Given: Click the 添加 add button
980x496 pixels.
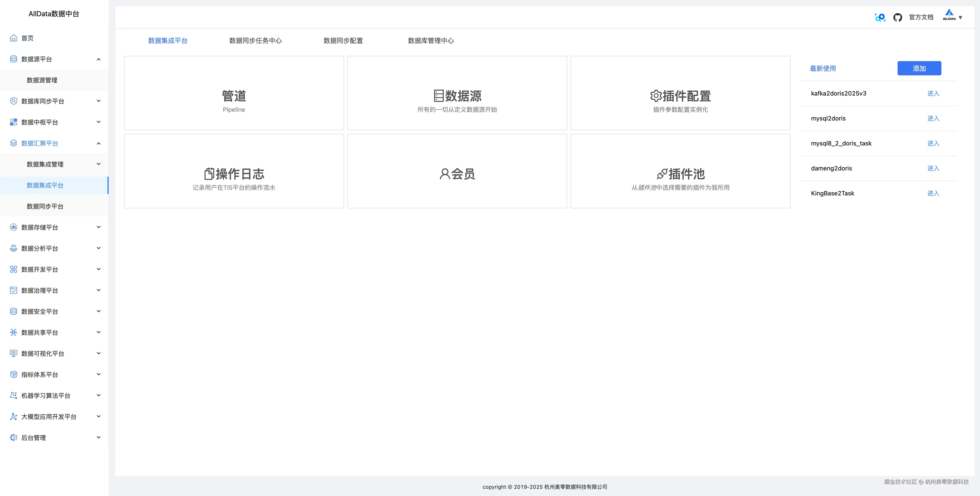Looking at the screenshot, I should pos(919,68).
